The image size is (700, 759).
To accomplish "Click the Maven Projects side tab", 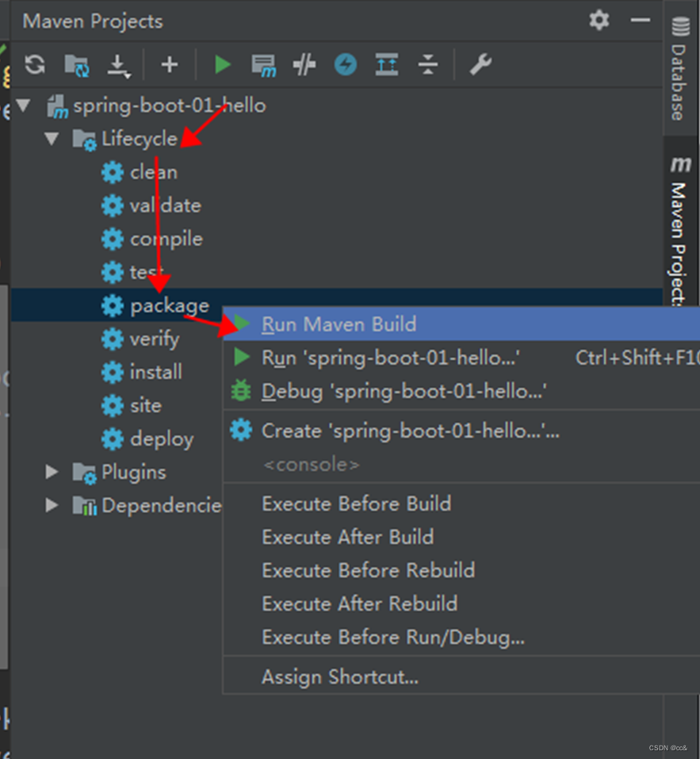I will (x=679, y=232).
